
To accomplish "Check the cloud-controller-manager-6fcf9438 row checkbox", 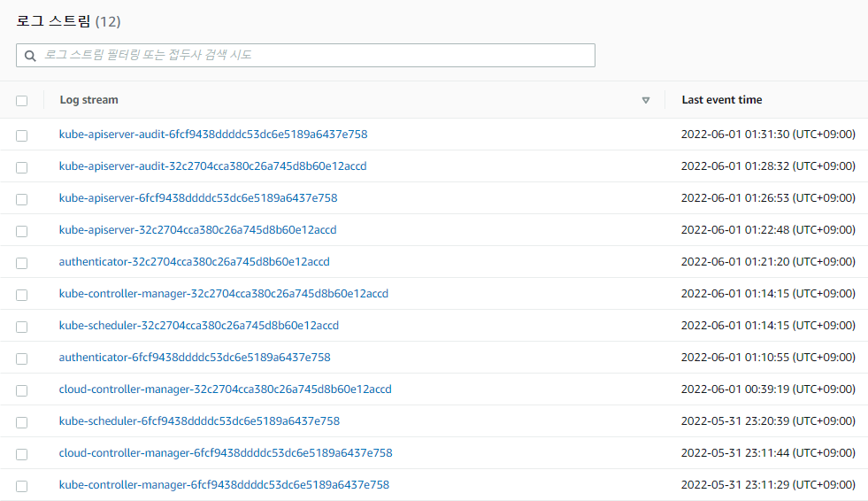I will click(21, 454).
